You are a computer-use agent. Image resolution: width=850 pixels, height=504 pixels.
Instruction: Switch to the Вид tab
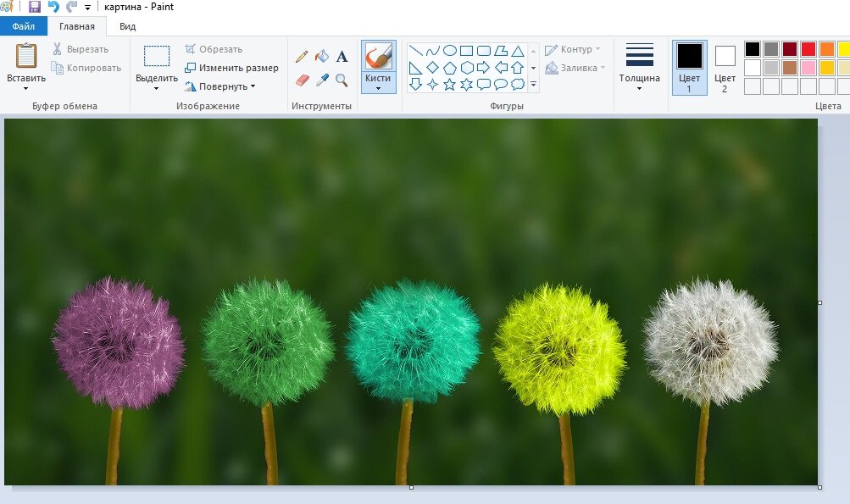click(x=127, y=26)
